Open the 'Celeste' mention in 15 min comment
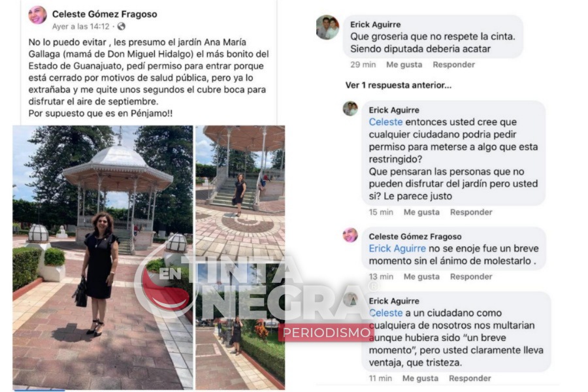Viewport: 588px width, 392px height. (385, 122)
